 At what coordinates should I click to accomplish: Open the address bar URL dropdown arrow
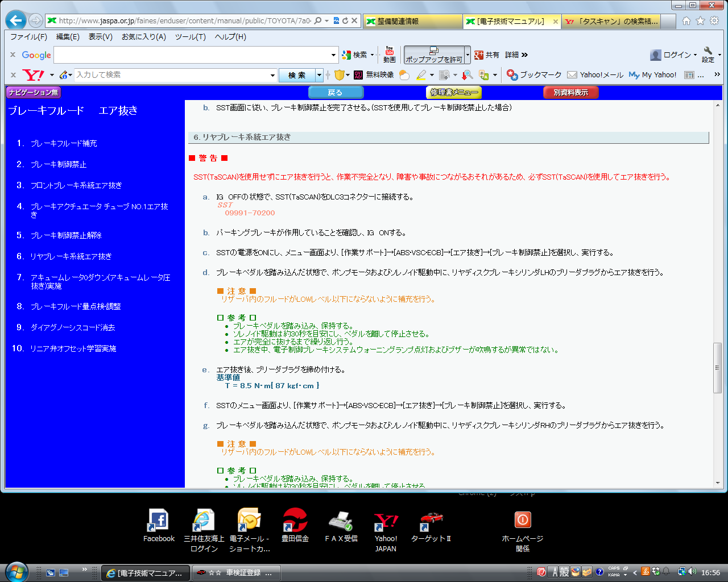[326, 20]
